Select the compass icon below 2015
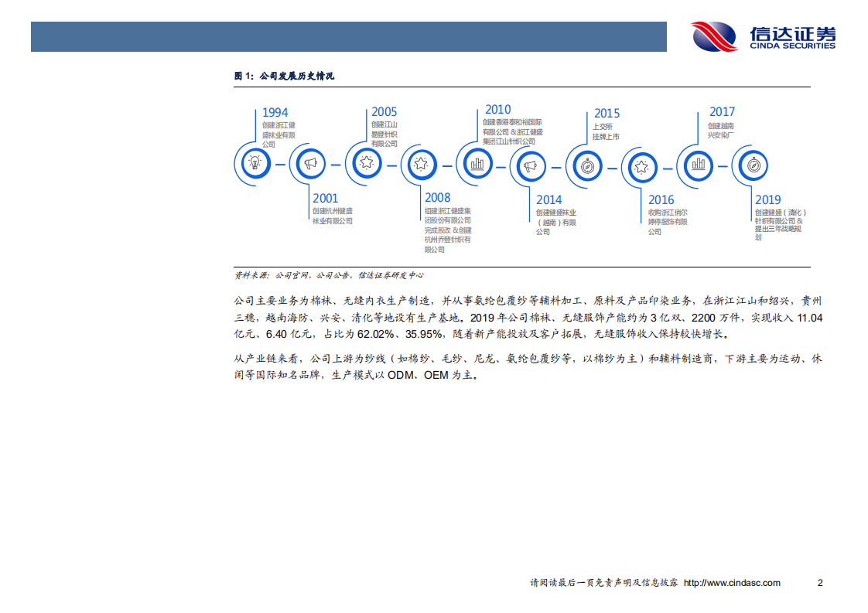This screenshot has width=868, height=613. 587,165
